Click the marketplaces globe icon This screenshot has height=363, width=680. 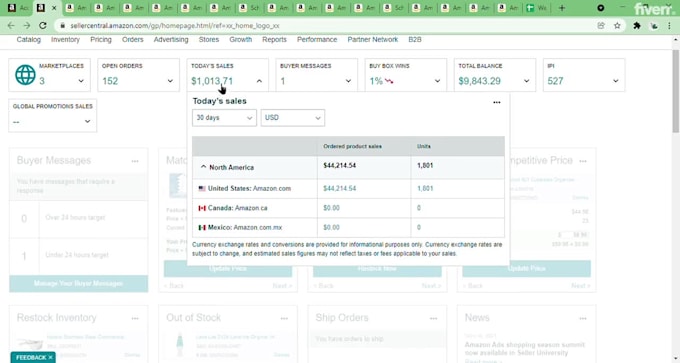(25, 75)
